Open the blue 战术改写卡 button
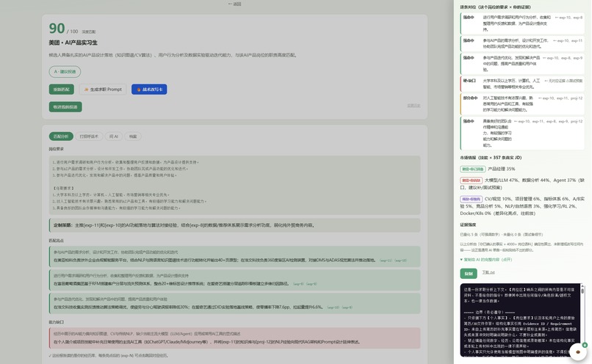 pyautogui.click(x=149, y=90)
